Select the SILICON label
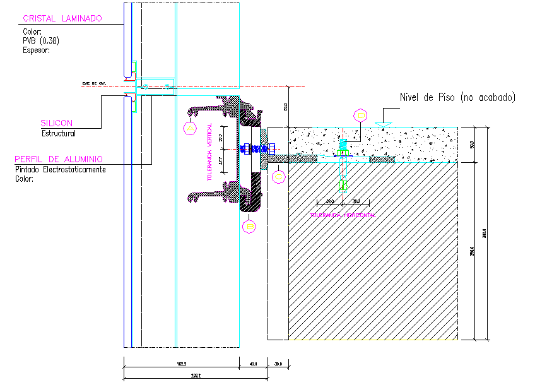The width and height of the screenshot is (535, 392). point(57,123)
